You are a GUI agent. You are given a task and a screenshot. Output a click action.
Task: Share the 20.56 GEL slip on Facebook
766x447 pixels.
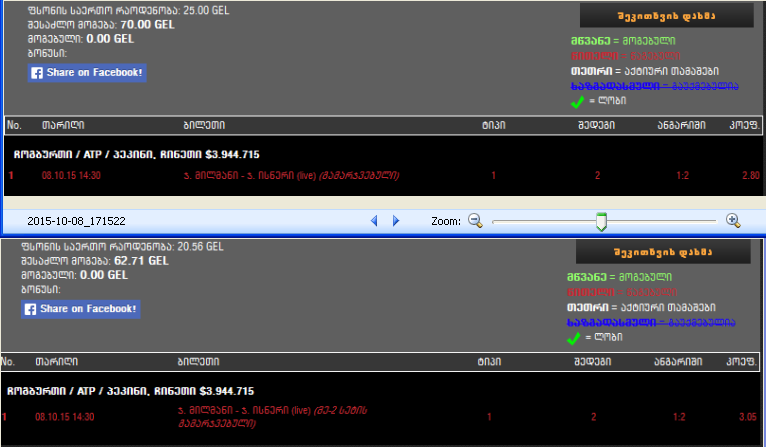81,309
